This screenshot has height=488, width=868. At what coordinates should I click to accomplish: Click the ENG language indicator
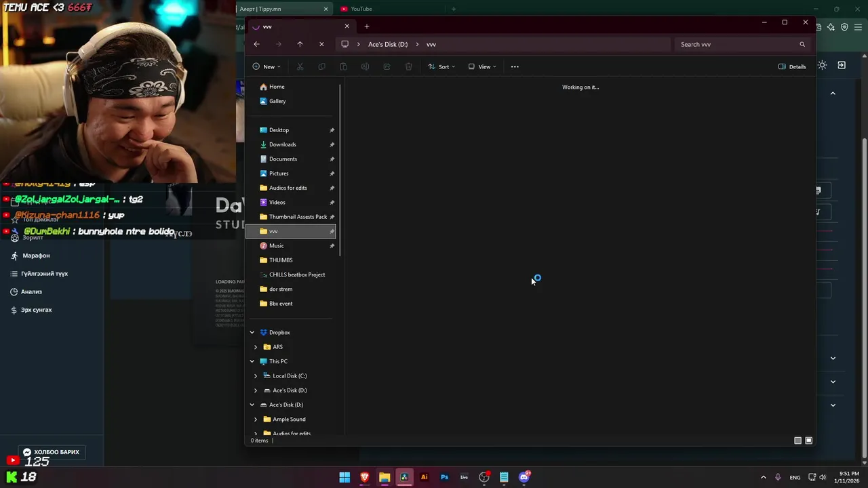(795, 477)
